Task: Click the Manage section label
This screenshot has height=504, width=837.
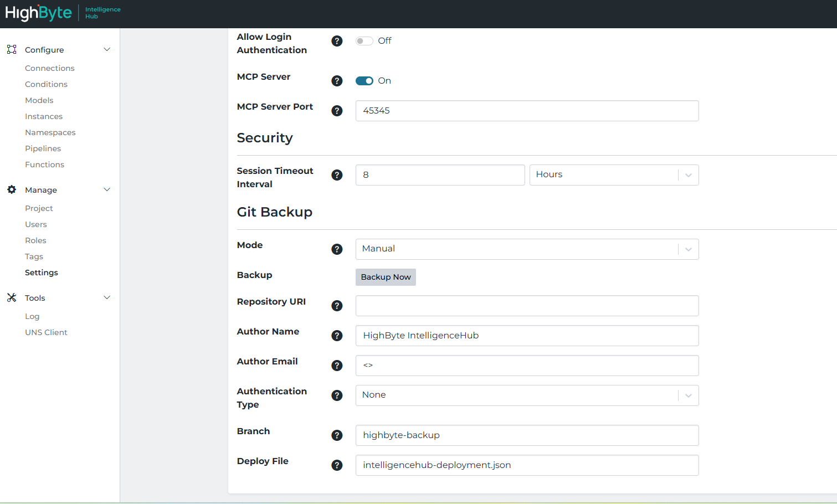Action: pos(41,190)
